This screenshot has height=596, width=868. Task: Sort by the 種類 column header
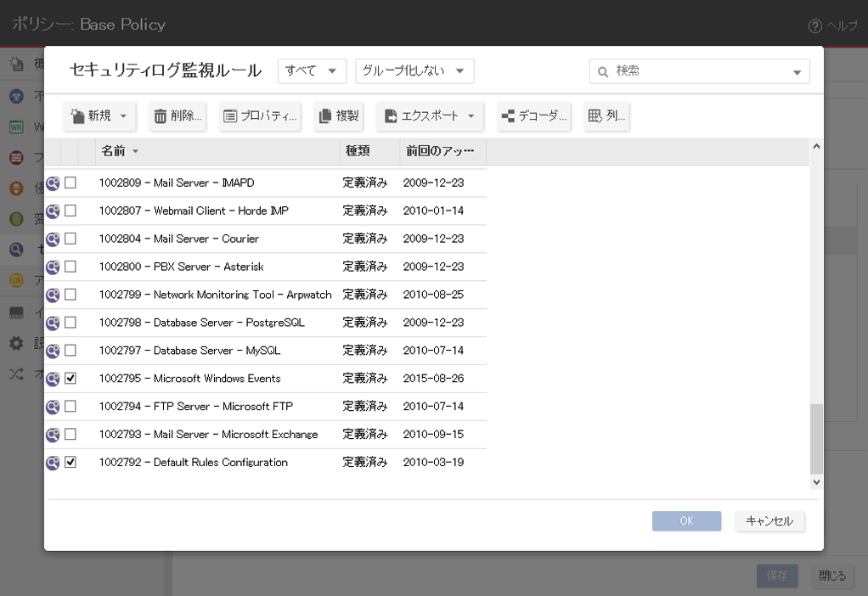pyautogui.click(x=356, y=151)
